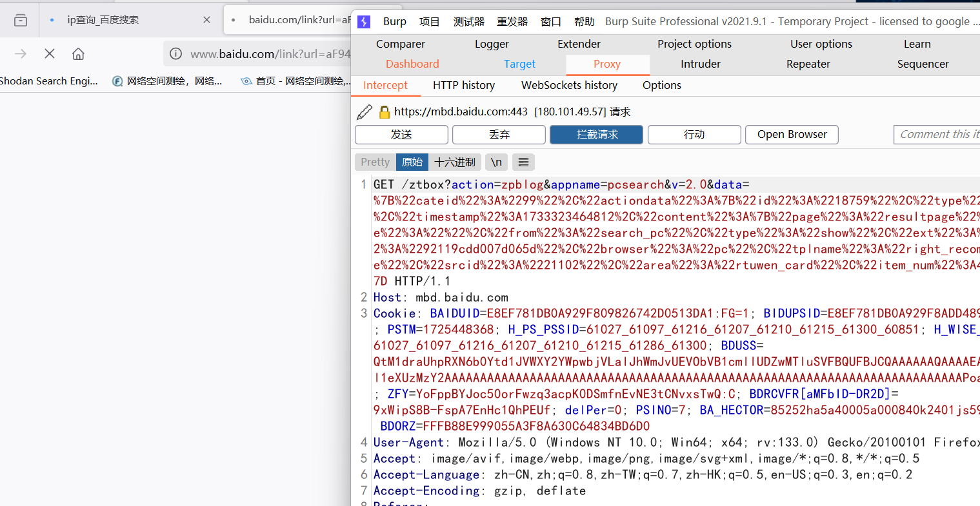This screenshot has height=506, width=980.
Task: Click the Firefox address bar URL
Action: [x=270, y=54]
